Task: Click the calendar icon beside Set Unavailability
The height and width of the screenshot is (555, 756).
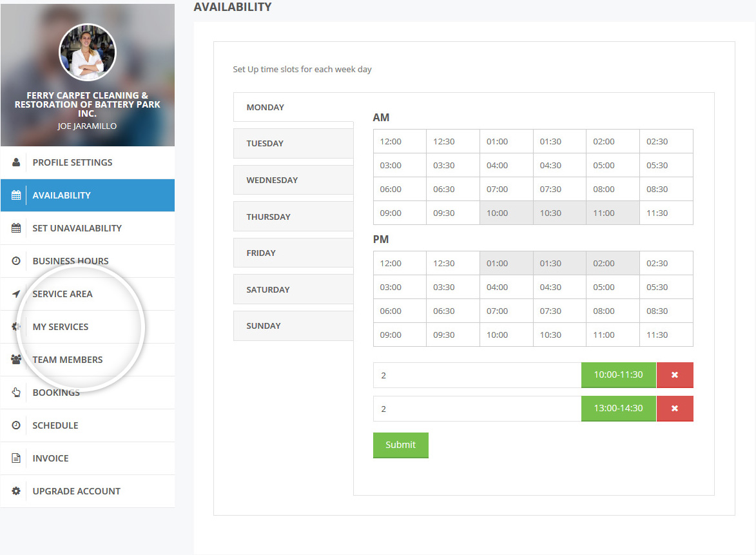Action: [16, 228]
